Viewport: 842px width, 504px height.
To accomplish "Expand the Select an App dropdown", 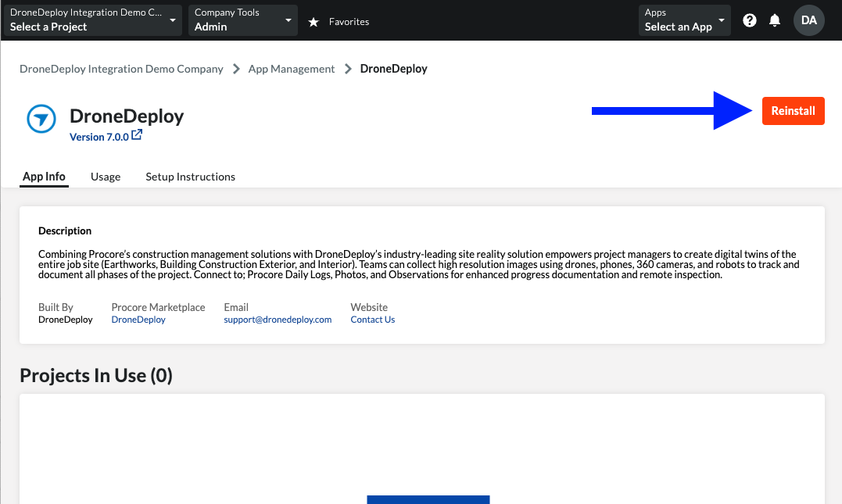I will point(685,20).
